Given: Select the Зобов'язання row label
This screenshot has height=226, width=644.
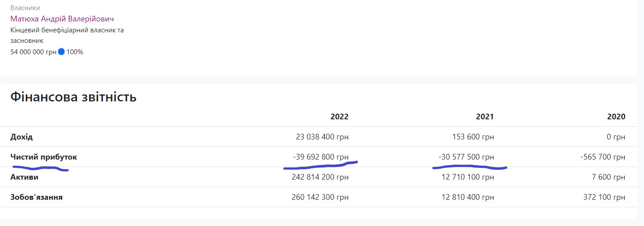Looking at the screenshot, I should click(x=36, y=197).
